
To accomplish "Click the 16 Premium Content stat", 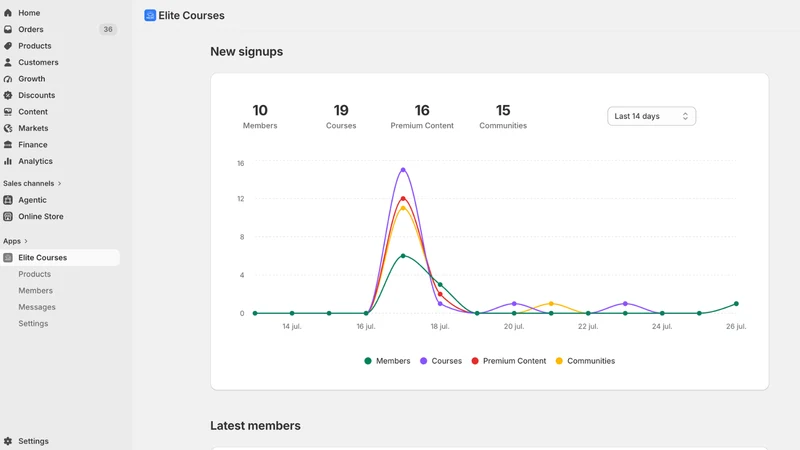I will [x=422, y=117].
